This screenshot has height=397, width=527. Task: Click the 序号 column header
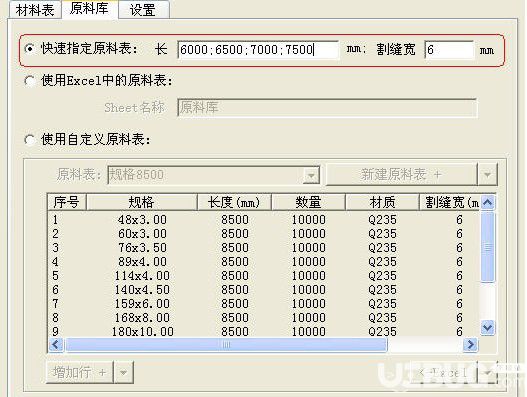pyautogui.click(x=67, y=202)
